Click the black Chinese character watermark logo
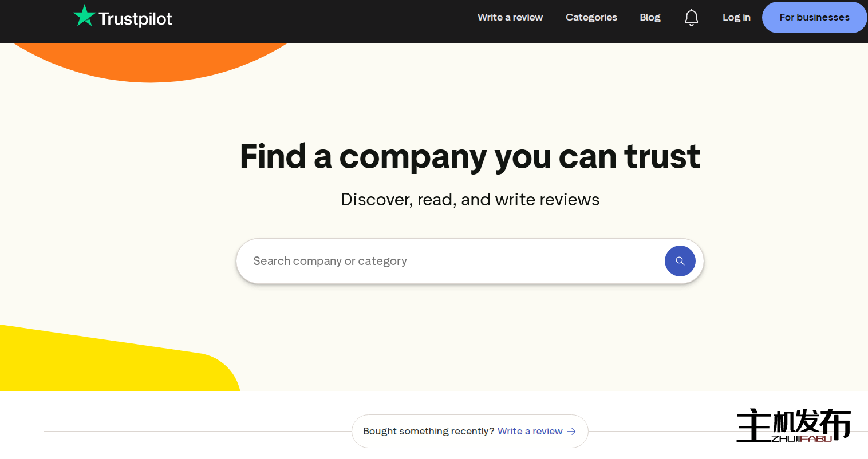868x459 pixels. tap(793, 422)
